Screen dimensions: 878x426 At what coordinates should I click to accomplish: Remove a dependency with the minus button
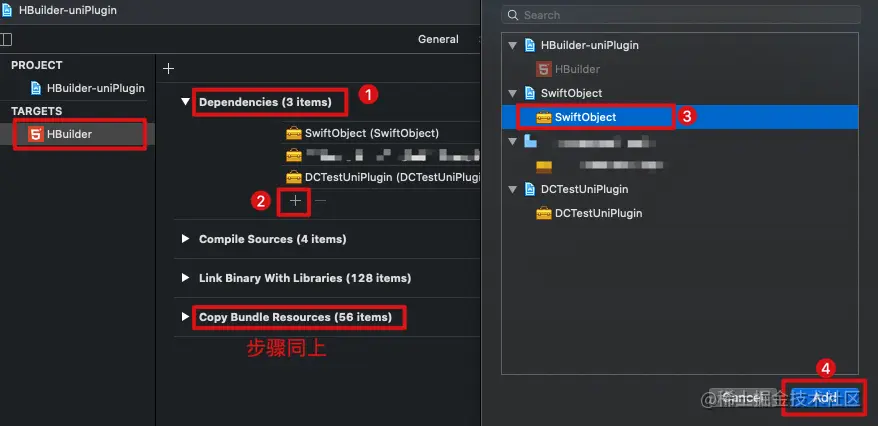pos(320,200)
